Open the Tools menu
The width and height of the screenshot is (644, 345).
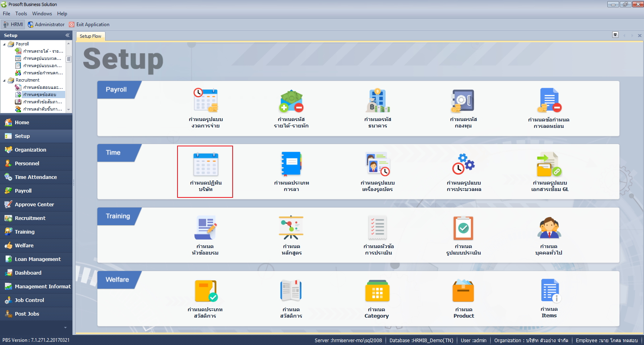coord(21,14)
